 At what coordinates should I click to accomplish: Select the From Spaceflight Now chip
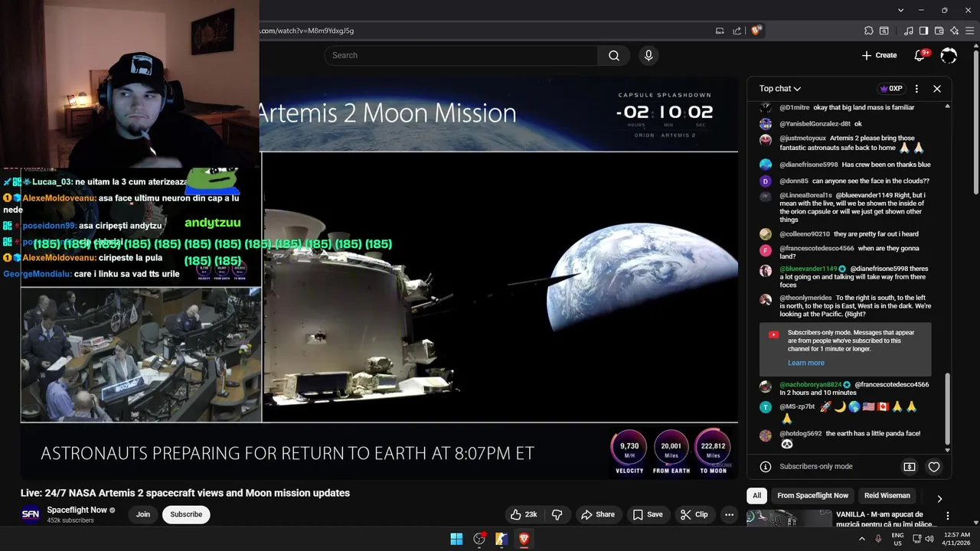812,496
